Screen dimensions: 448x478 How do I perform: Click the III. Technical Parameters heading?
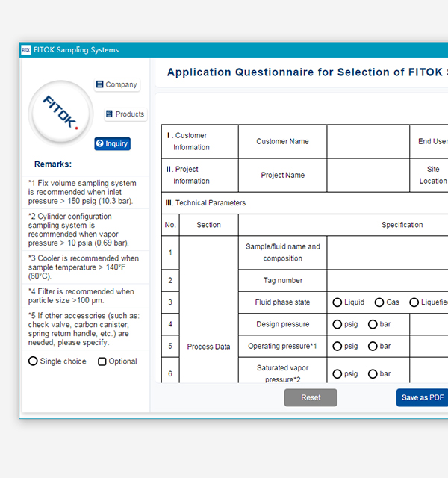(205, 203)
